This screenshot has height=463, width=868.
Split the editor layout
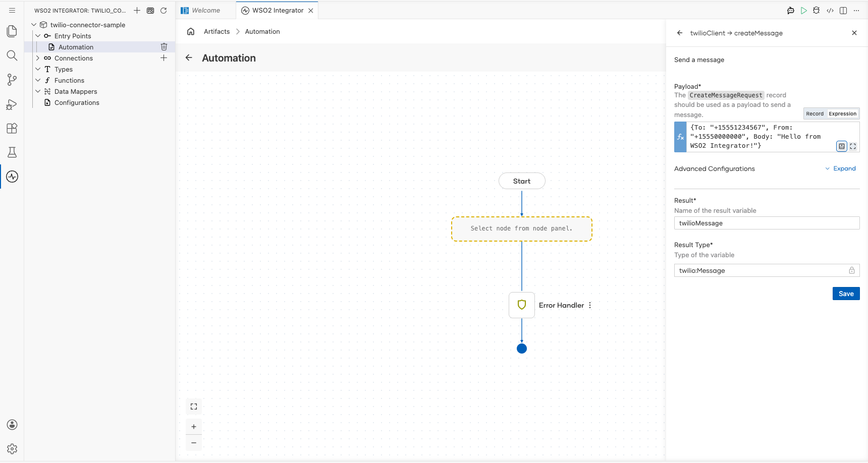[x=843, y=10]
